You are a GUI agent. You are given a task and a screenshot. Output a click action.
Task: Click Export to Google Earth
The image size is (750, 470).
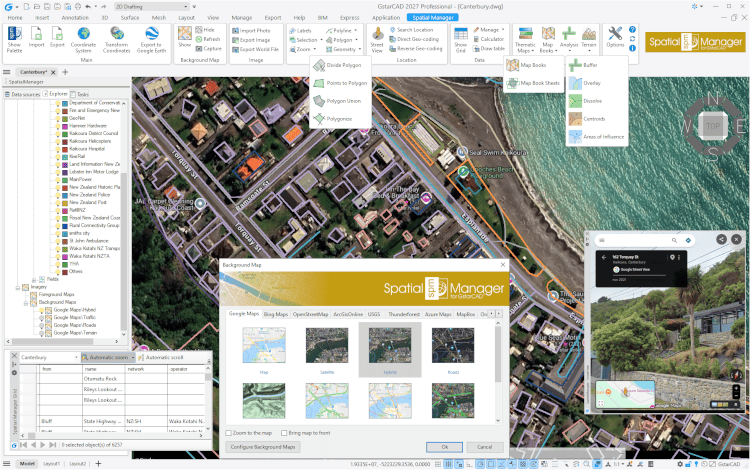tap(152, 39)
